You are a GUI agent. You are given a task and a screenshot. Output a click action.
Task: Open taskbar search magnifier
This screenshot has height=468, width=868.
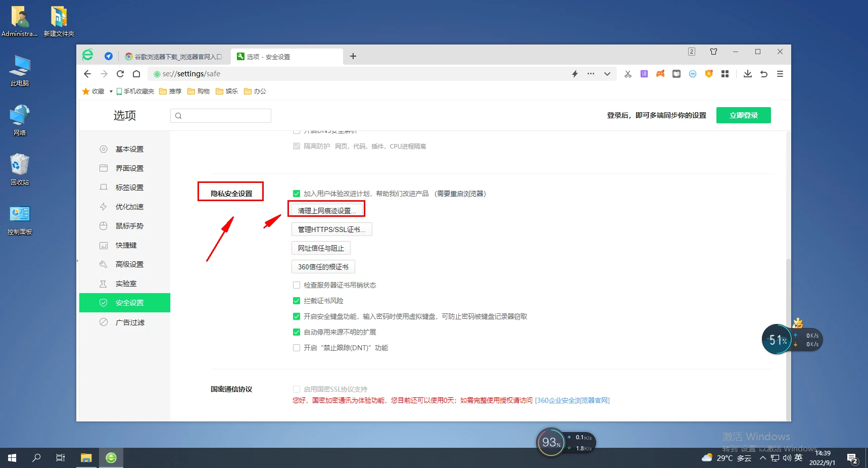[x=36, y=458]
